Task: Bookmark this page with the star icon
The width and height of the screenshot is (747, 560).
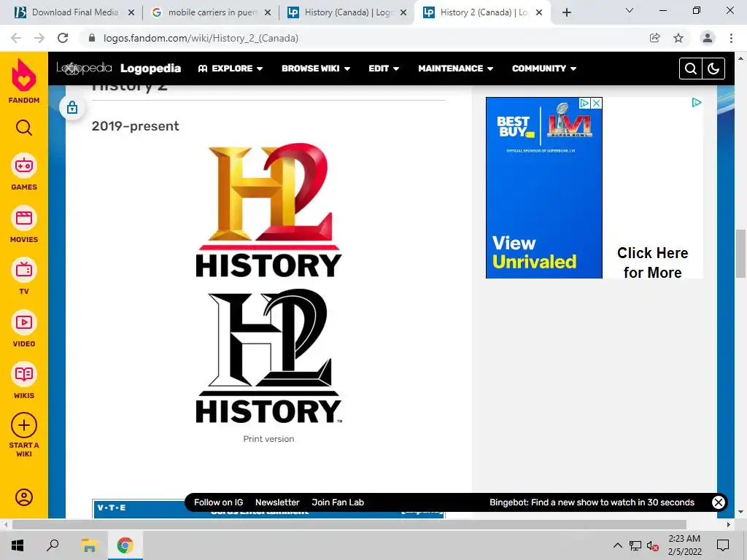Action: [678, 38]
